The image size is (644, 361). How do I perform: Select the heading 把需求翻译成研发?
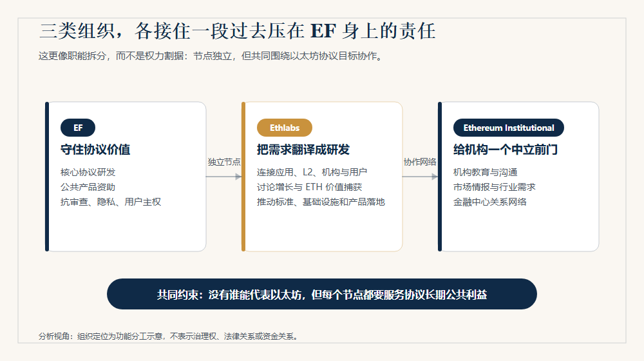303,150
